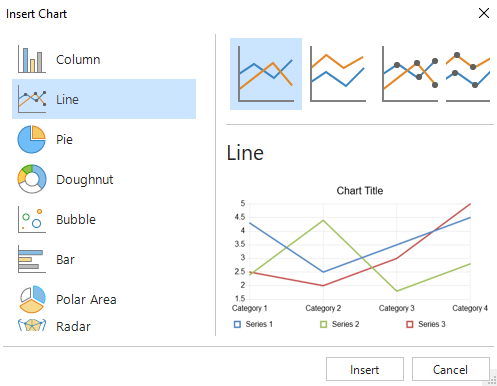Select the Bubble chart icon
The width and height of the screenshot is (497, 386).
32,219
